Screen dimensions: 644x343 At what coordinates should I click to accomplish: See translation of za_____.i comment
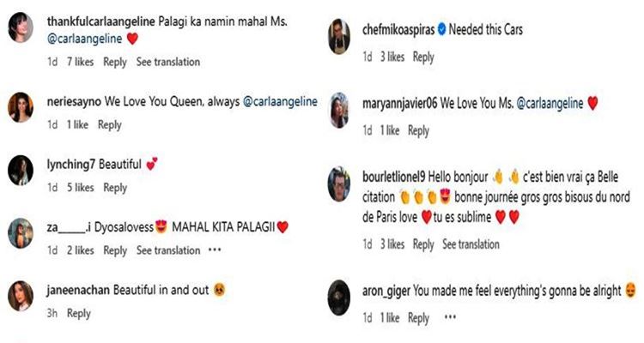coord(168,250)
